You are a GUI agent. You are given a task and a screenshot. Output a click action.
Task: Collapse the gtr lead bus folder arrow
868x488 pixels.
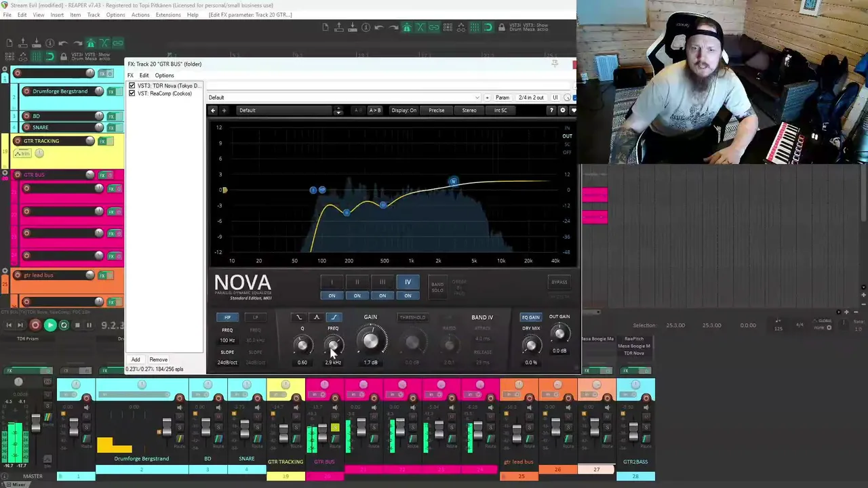5,272
